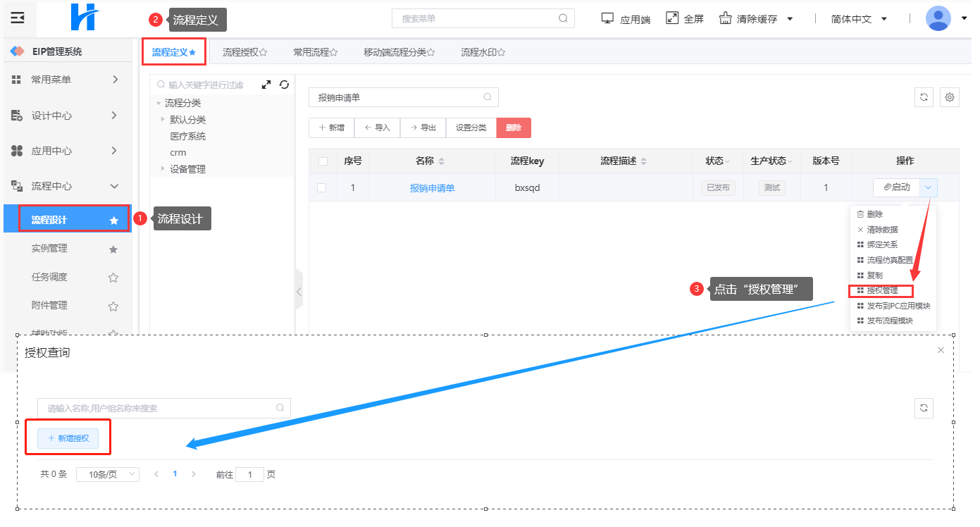Screen dimensions: 980x527
Task: Open table column settings gear
Action: (950, 98)
